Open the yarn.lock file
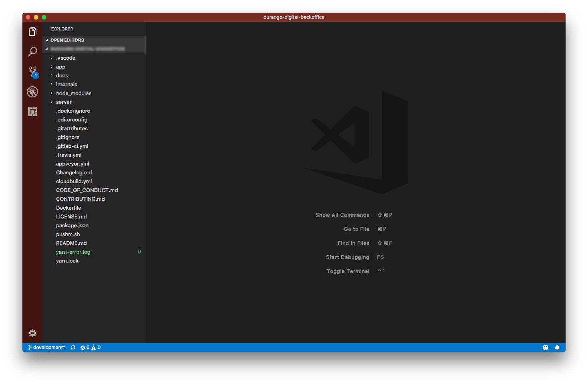The width and height of the screenshot is (588, 384). pyautogui.click(x=94, y=261)
